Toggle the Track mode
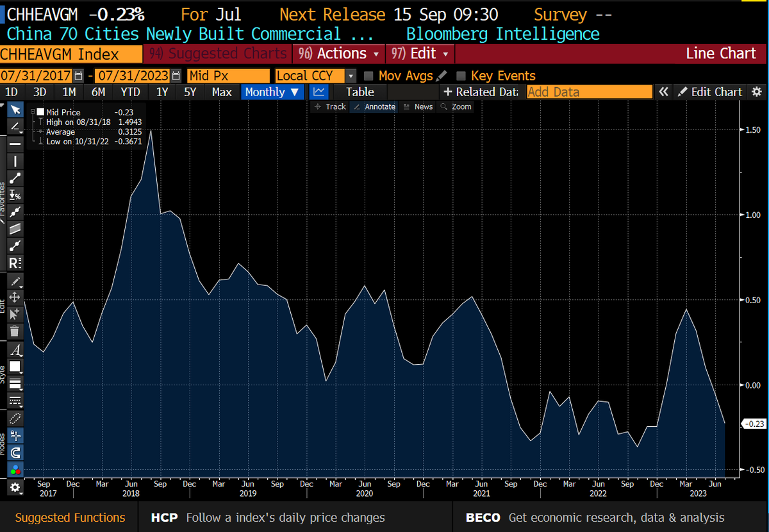The image size is (769, 532). [x=331, y=106]
